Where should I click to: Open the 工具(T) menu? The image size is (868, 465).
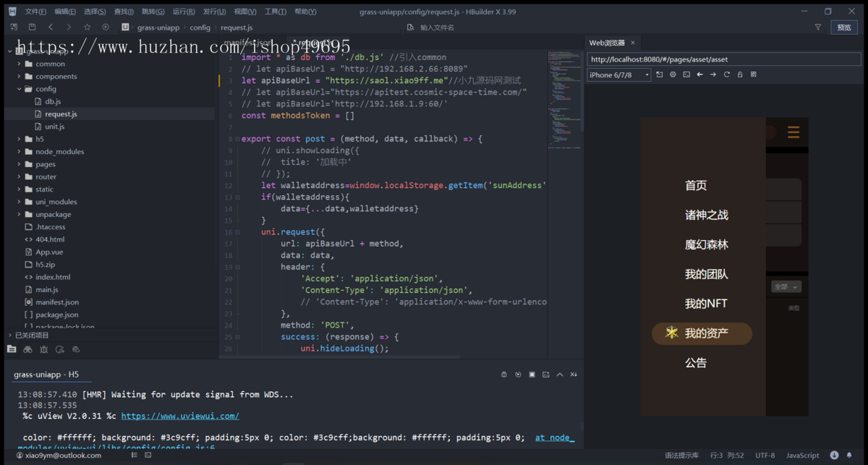[276, 12]
